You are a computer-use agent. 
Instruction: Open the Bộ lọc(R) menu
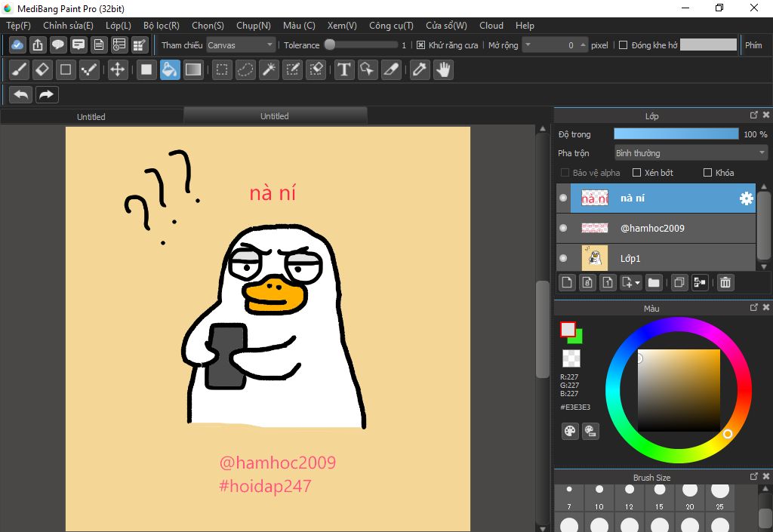click(x=162, y=26)
